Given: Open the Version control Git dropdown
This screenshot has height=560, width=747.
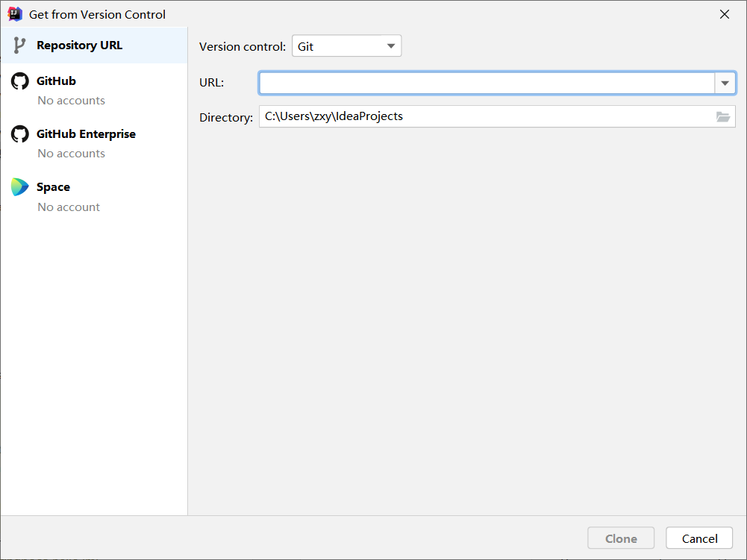Looking at the screenshot, I should (347, 46).
